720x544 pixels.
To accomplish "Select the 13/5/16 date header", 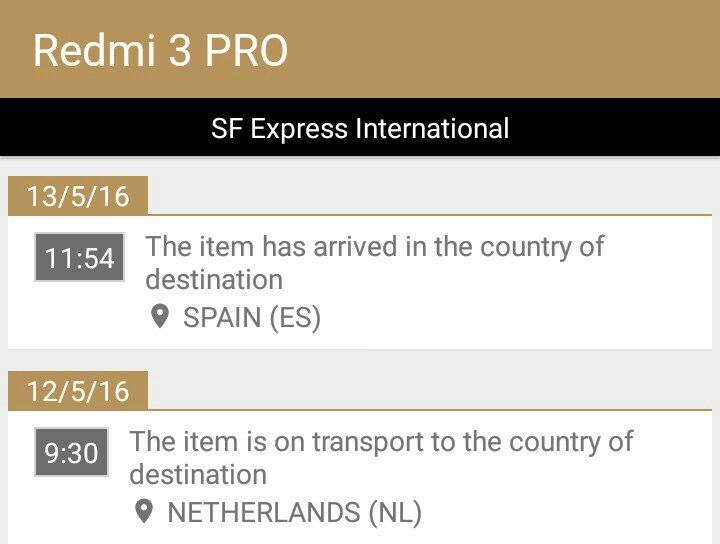I will [x=78, y=196].
